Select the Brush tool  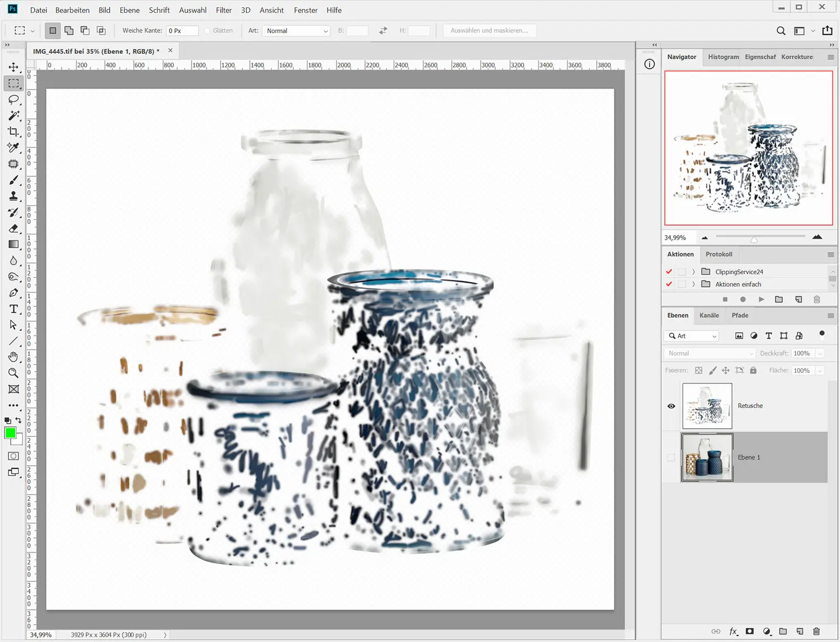click(13, 180)
